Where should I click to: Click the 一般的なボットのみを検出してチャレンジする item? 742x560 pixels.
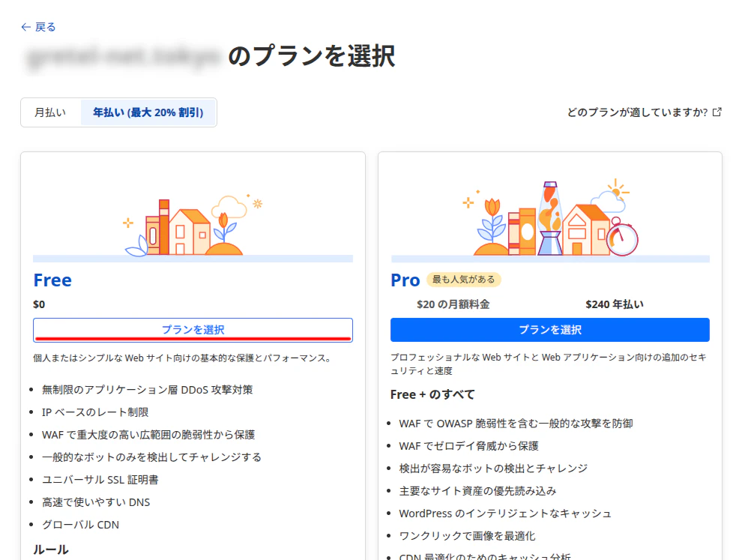151,457
